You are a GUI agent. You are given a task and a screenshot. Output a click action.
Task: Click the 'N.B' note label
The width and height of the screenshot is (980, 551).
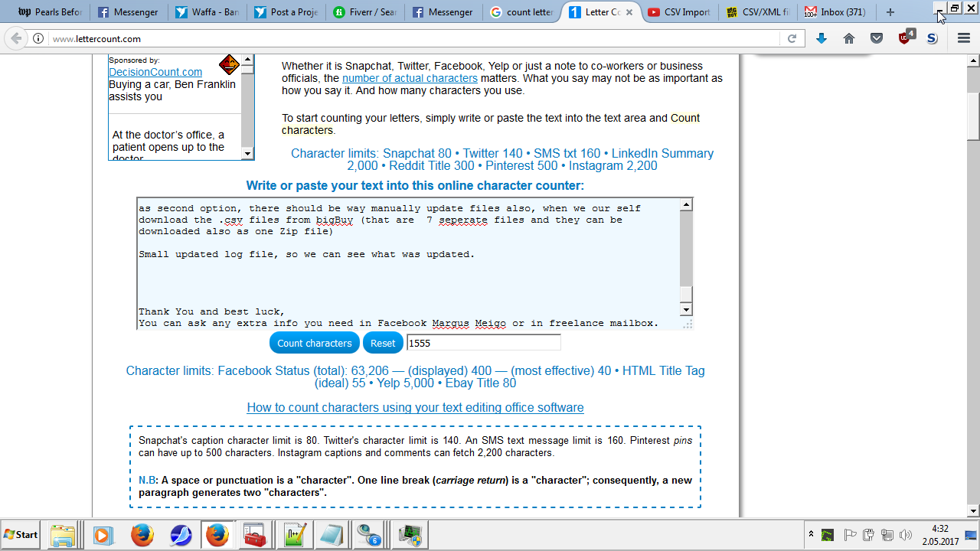pos(147,481)
